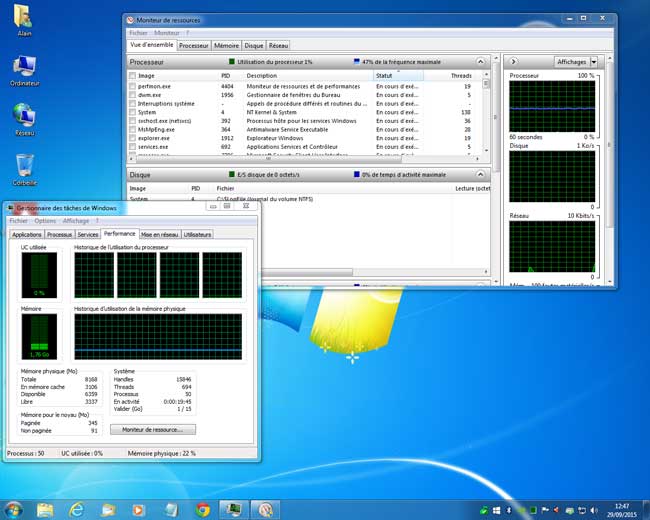The image size is (650, 520).
Task: Sort processes by PID column header
Action: pyautogui.click(x=226, y=75)
